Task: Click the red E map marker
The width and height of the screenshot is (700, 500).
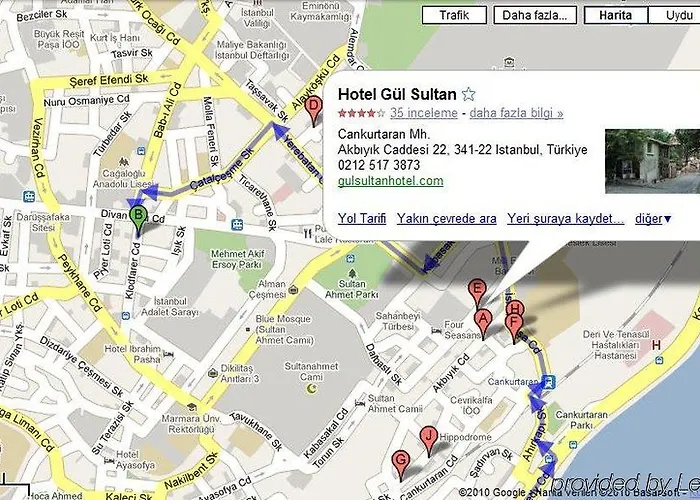Action: (477, 292)
